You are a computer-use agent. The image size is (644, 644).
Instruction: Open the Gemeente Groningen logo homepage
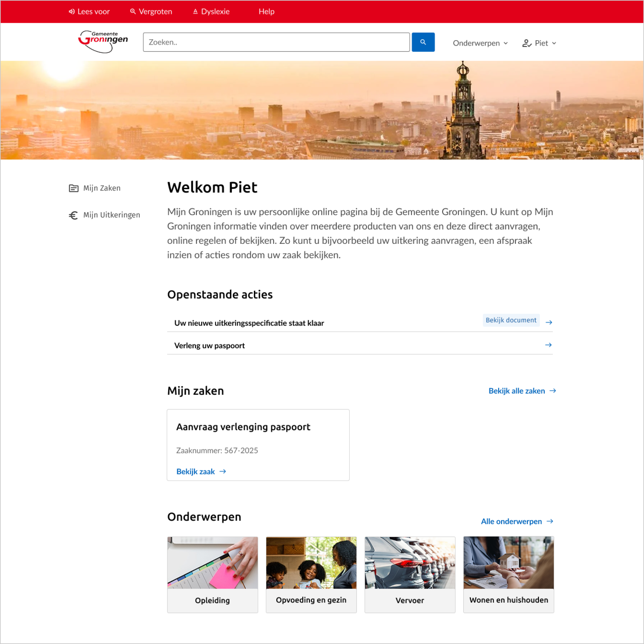pyautogui.click(x=103, y=42)
